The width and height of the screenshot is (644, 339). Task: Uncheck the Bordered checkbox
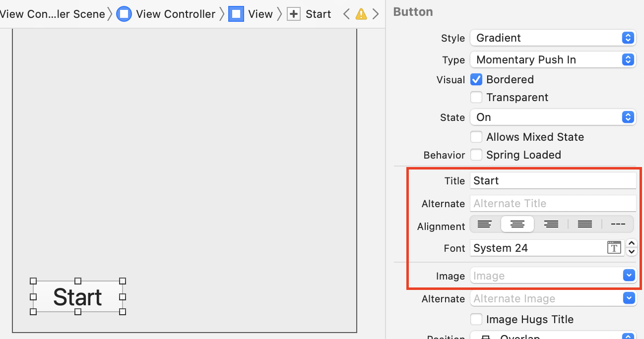point(476,79)
